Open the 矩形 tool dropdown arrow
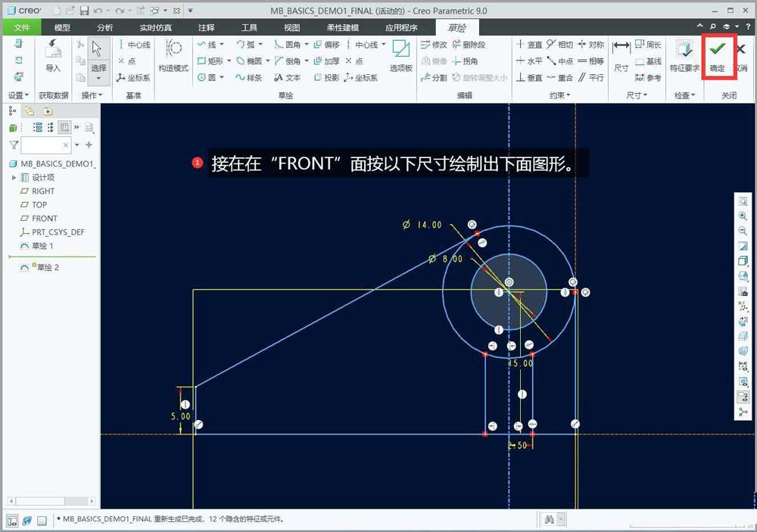757x532 pixels. coord(229,61)
